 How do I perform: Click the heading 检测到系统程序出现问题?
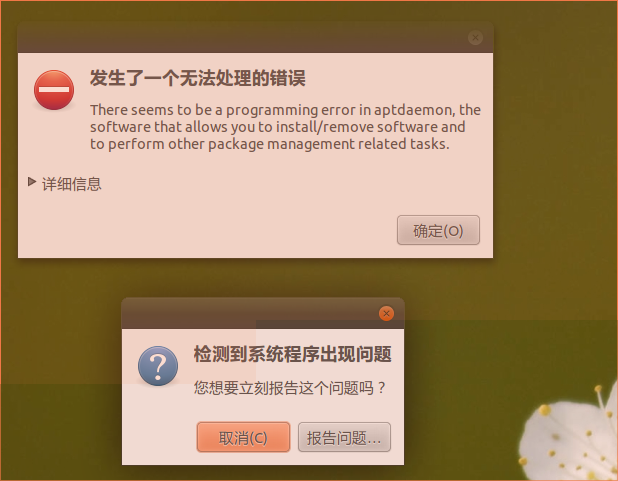point(292,354)
